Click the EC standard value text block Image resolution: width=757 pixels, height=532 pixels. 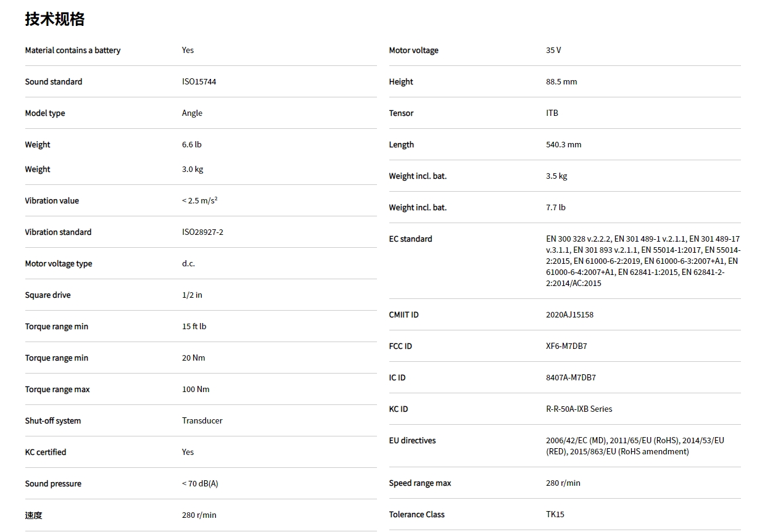(x=642, y=261)
